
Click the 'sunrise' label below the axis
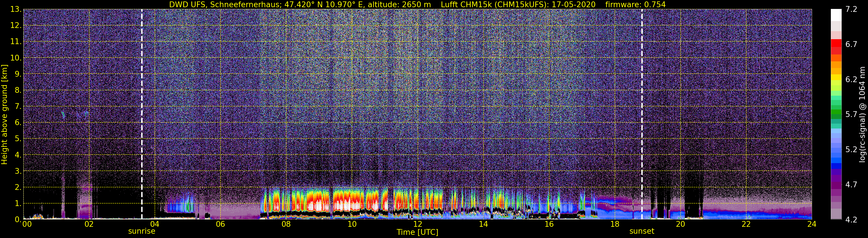(141, 231)
